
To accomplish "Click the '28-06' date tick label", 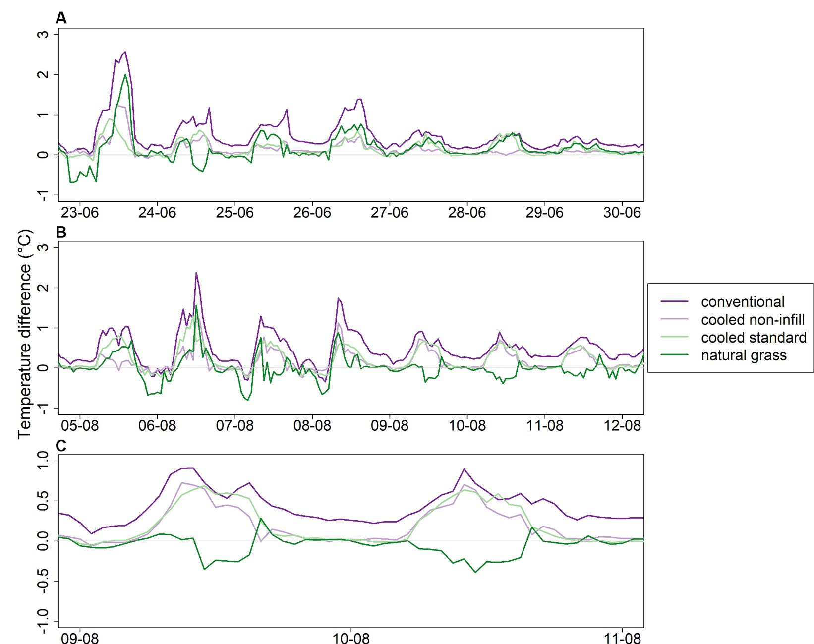I will coord(467,213).
